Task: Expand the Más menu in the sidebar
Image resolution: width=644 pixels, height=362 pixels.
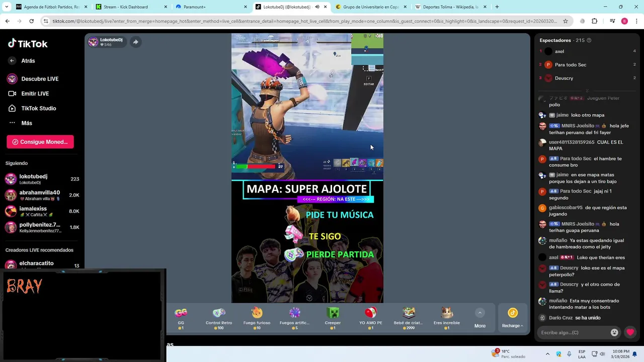Action: point(20,123)
